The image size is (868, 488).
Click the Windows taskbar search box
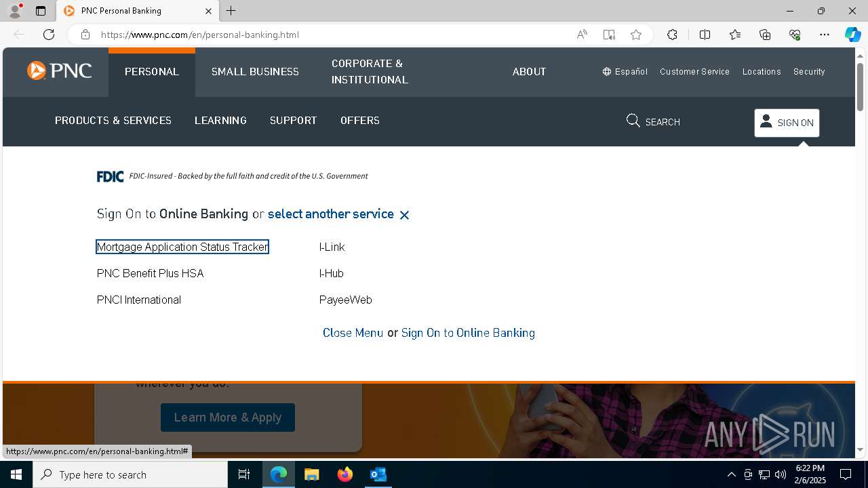[130, 474]
